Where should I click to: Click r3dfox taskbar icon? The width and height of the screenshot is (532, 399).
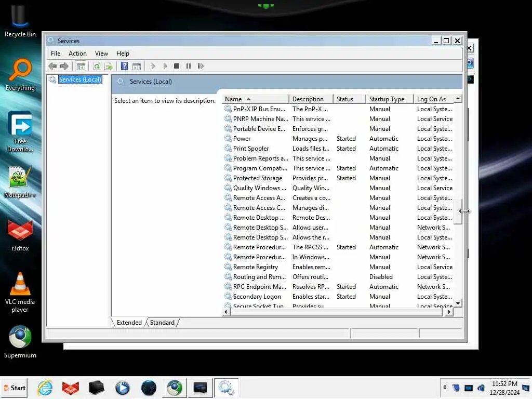(71, 388)
